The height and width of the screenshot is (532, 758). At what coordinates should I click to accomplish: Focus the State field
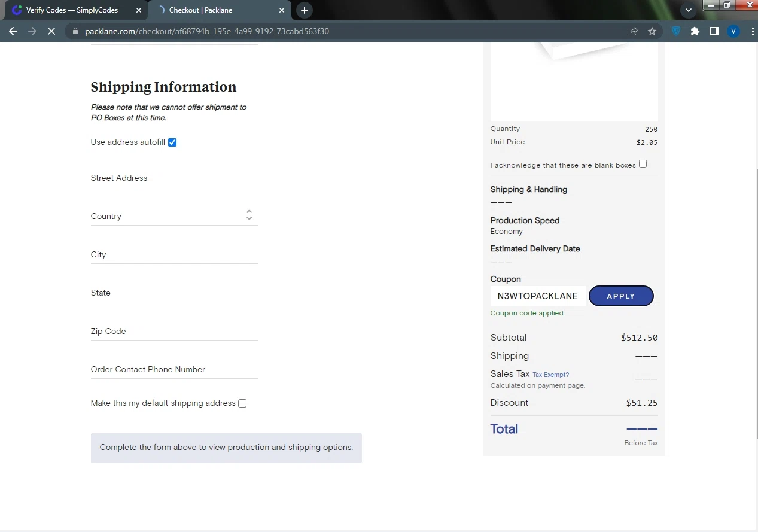175,293
